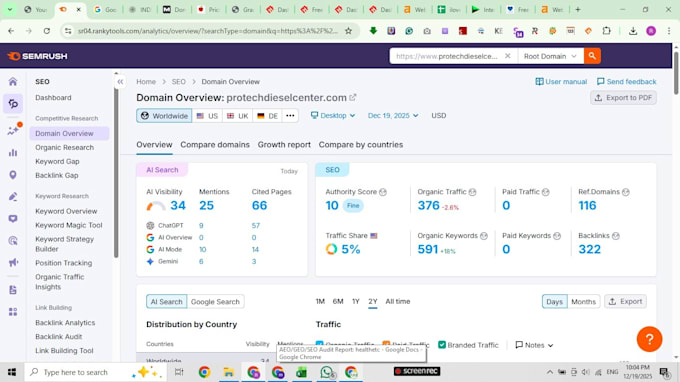Open WhatsApp from the taskbar
Image resolution: width=680 pixels, height=382 pixels.
tap(327, 372)
